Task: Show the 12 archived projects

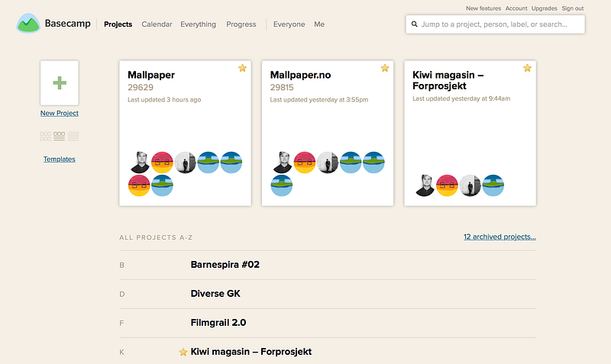Action: point(499,237)
